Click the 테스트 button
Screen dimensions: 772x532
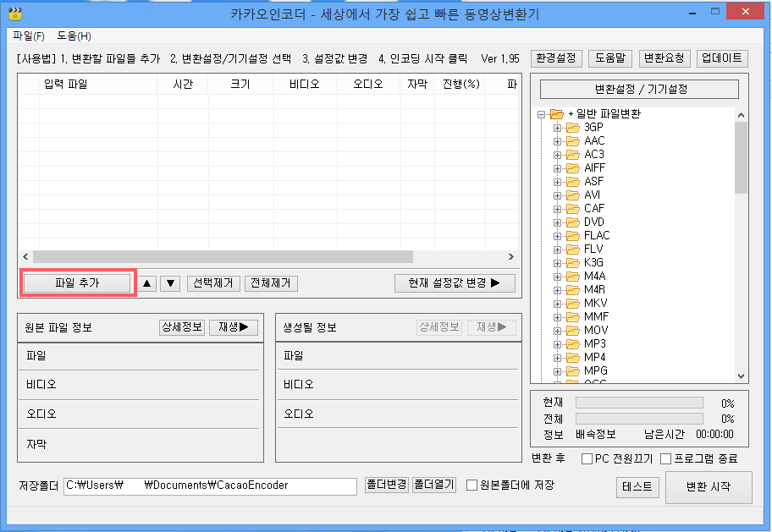tap(637, 487)
